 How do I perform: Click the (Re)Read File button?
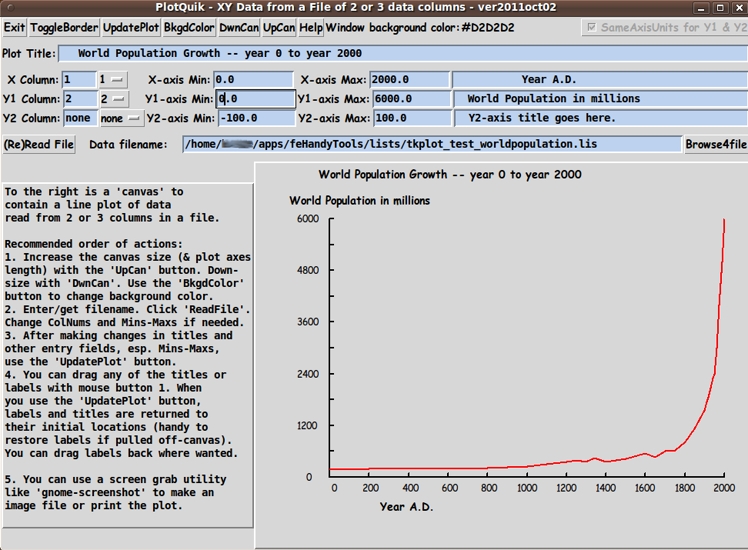click(39, 144)
